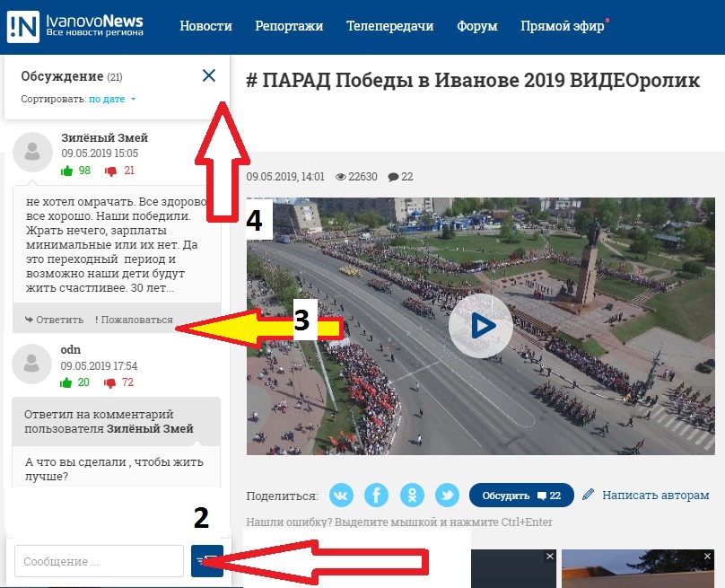
Task: Open the Репортажи section
Action: point(289,26)
